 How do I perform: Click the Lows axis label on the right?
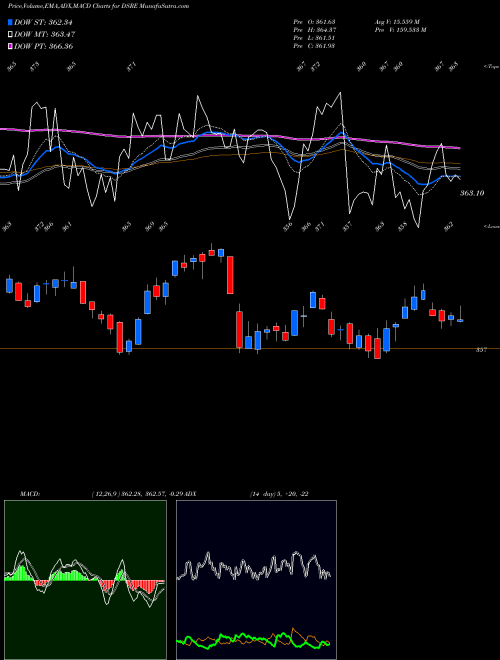point(491,226)
